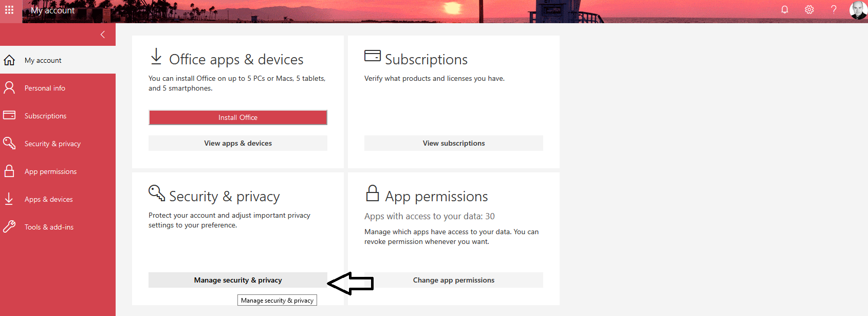Open the settings gear icon

(x=809, y=10)
